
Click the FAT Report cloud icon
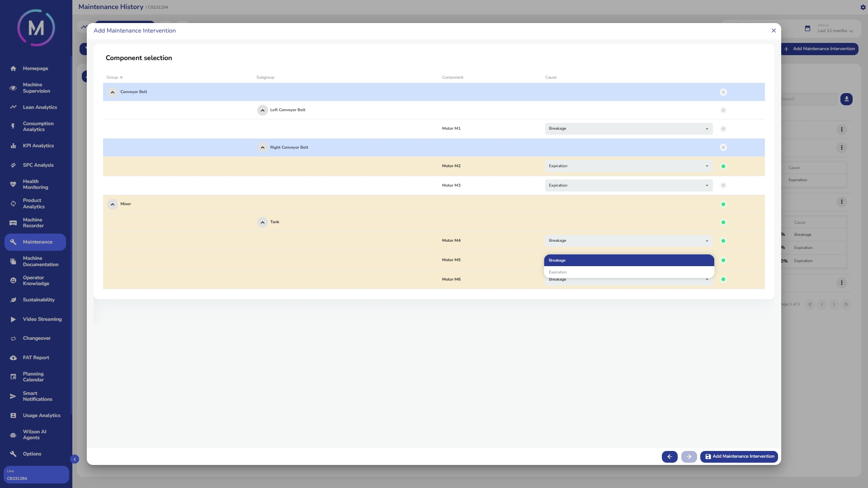pos(13,358)
